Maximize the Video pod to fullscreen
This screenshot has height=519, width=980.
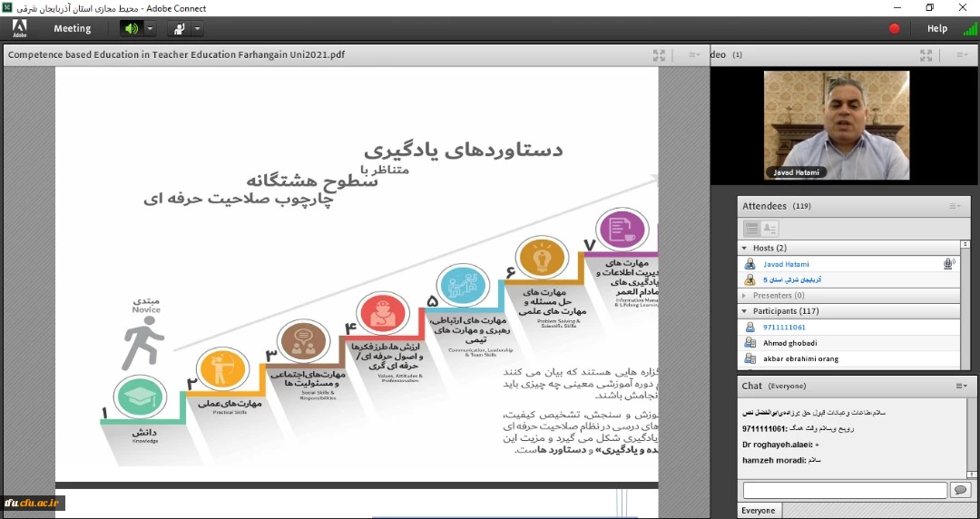926,54
